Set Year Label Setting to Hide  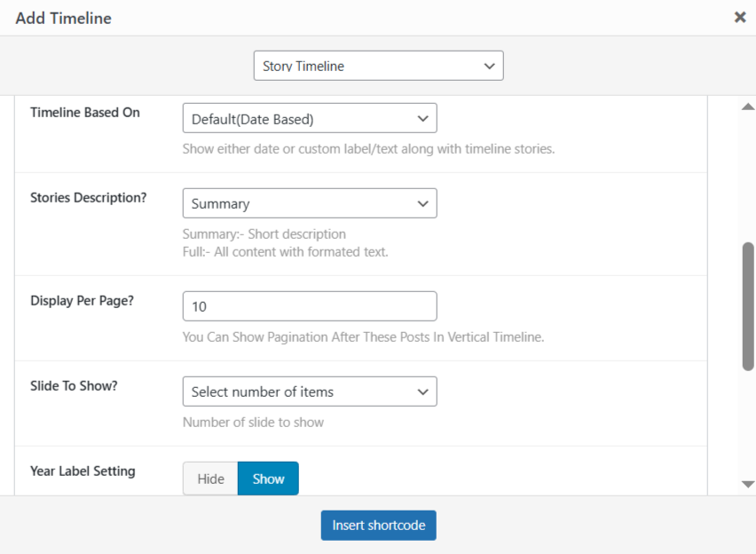pos(210,479)
